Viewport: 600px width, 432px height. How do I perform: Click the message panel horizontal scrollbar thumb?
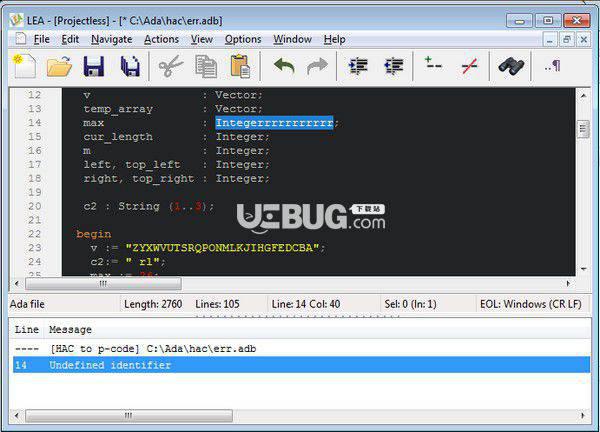point(129,415)
